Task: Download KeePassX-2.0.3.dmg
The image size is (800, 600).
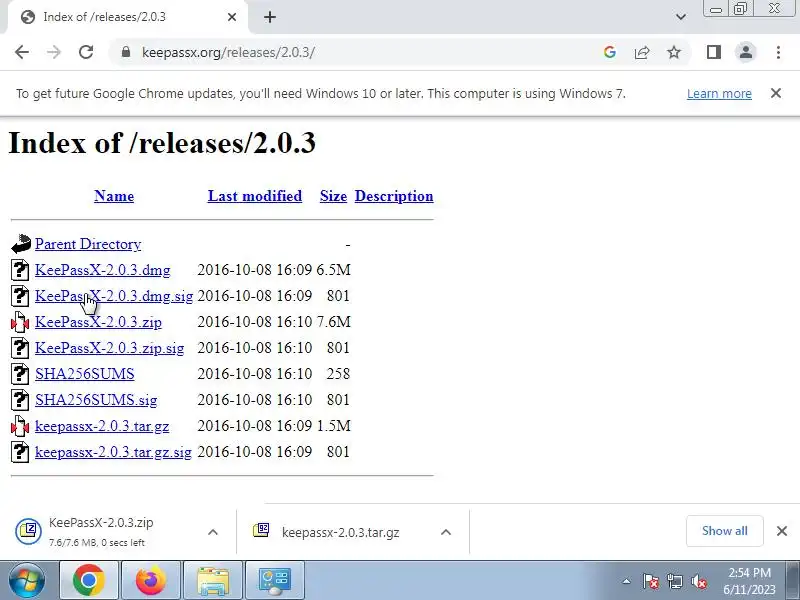Action: (x=103, y=270)
